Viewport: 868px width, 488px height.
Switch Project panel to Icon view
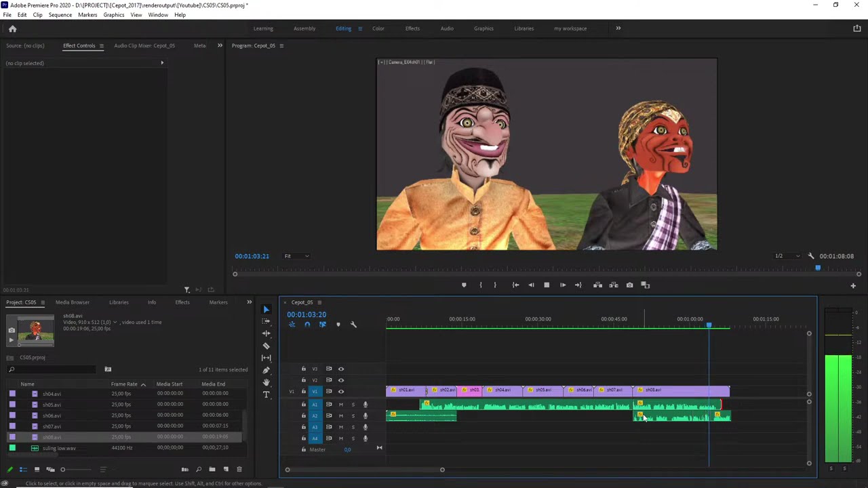[x=37, y=469]
